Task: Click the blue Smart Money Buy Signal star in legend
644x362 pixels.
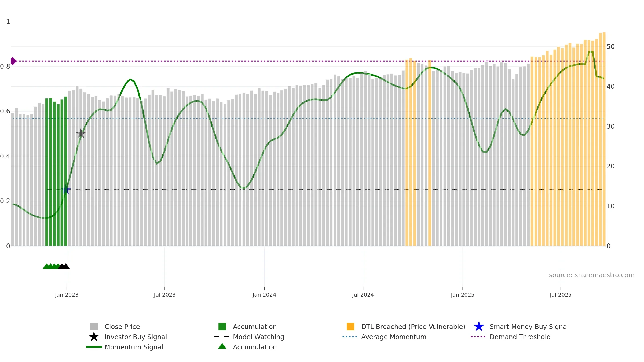Action: coord(479,327)
